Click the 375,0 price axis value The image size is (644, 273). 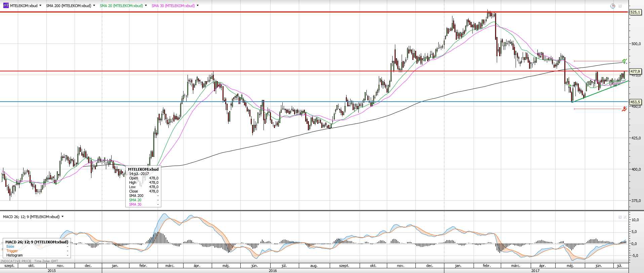pyautogui.click(x=636, y=201)
